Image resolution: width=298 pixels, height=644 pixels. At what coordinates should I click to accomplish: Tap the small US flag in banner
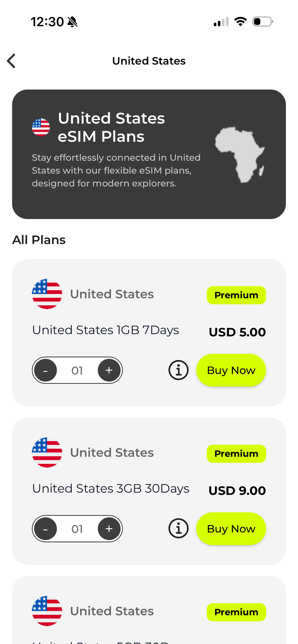point(41,127)
